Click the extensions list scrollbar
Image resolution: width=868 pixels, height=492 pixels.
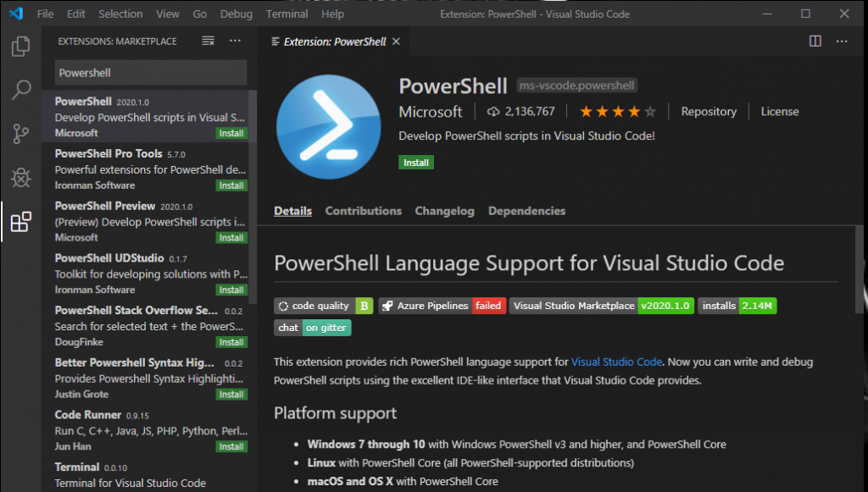tap(253, 196)
